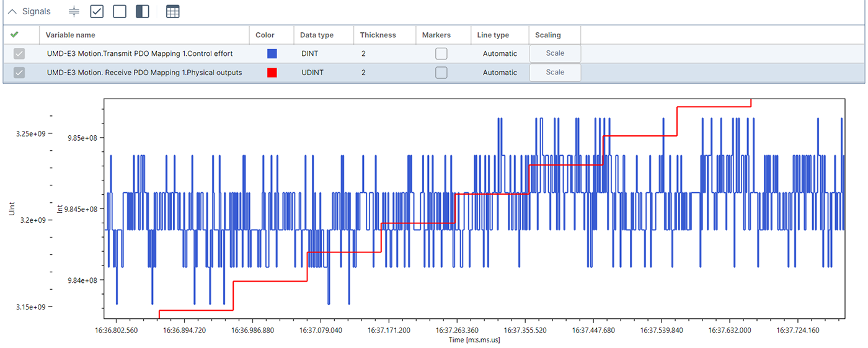Edit thickness value of Control effort row
868x348 pixels.
[364, 54]
